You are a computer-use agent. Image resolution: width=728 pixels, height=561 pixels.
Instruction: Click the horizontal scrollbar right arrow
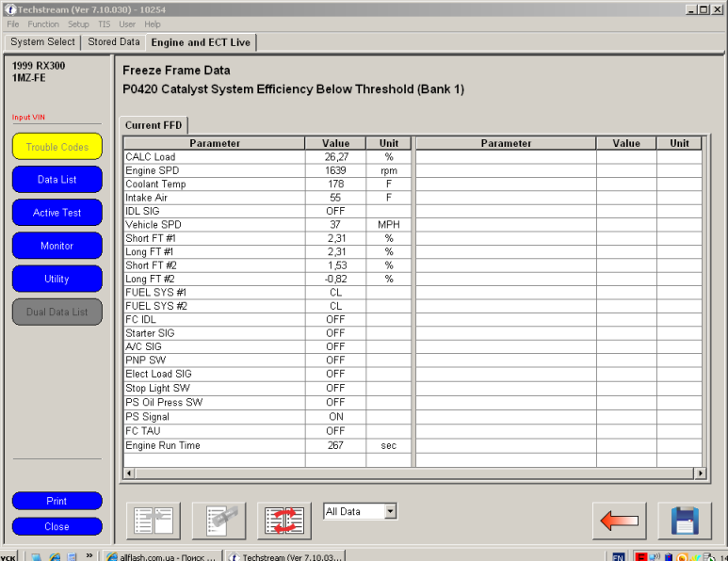[699, 473]
